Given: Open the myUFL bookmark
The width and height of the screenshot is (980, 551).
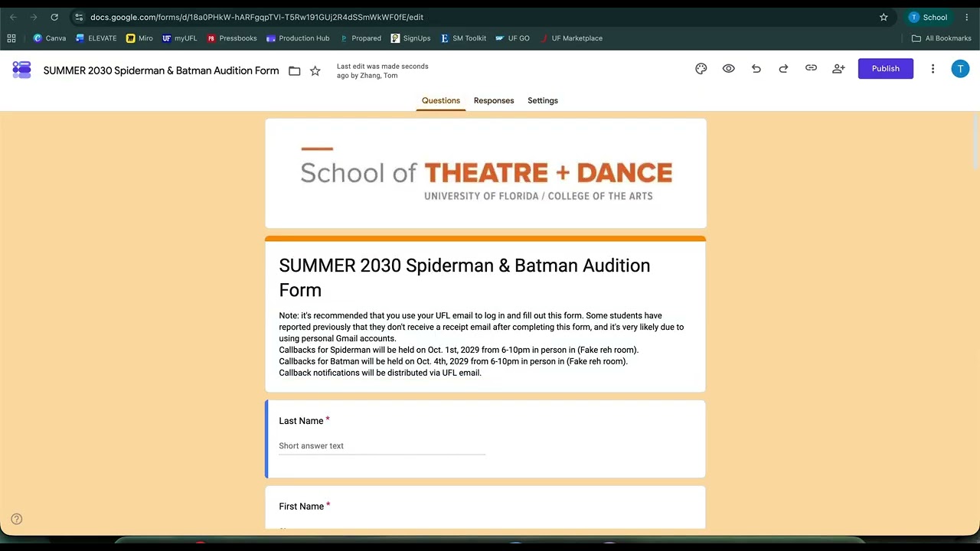Looking at the screenshot, I should tap(179, 38).
